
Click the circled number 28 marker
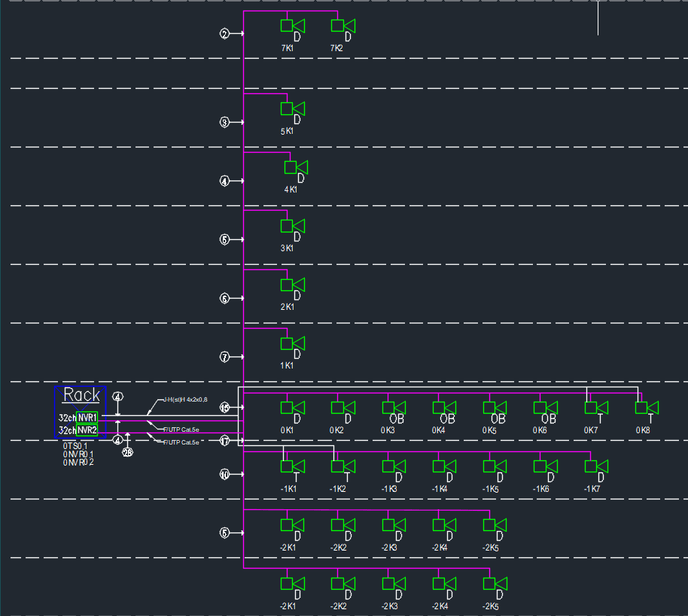(x=128, y=452)
